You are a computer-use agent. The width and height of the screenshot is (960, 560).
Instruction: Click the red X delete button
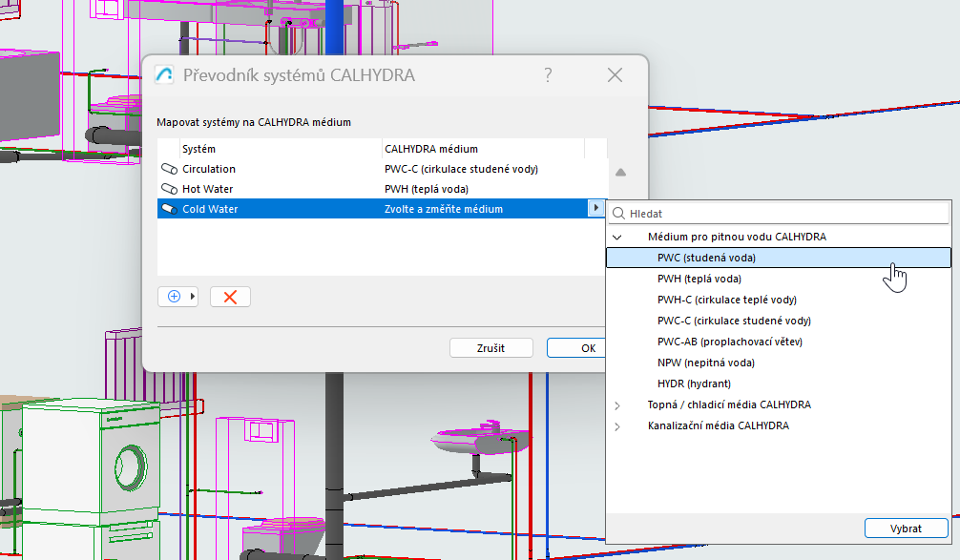point(230,297)
